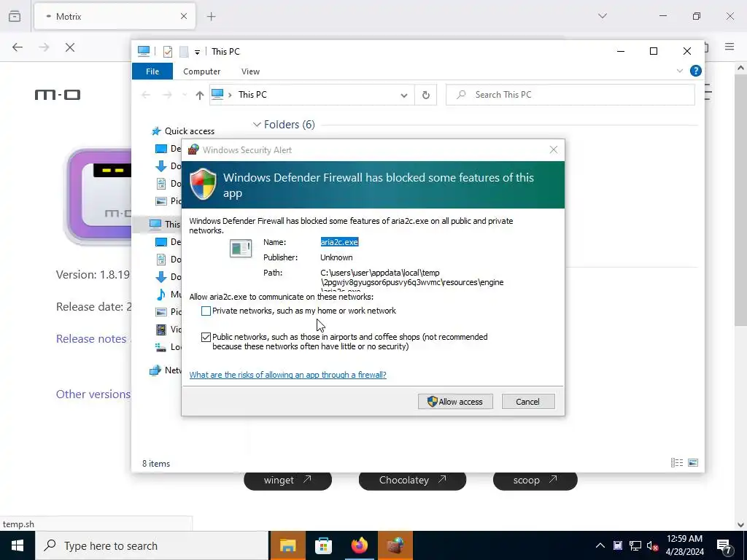Open the scoop install link

click(x=535, y=480)
